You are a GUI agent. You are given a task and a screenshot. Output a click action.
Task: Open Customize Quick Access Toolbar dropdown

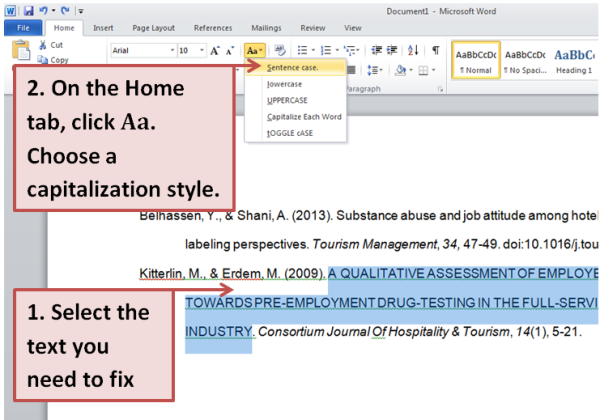[81, 11]
